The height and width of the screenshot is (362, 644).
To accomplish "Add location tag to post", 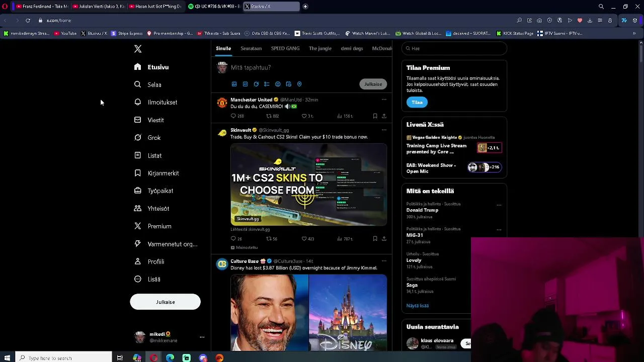I will pyautogui.click(x=299, y=84).
